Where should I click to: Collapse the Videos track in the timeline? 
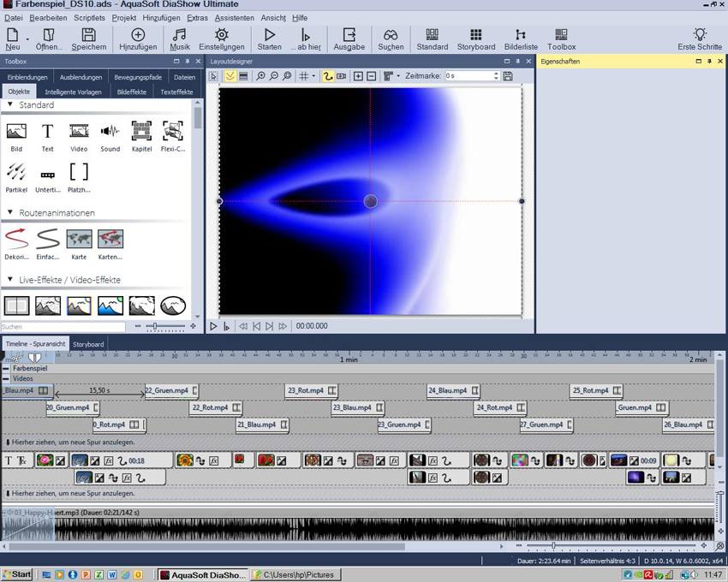[x=6, y=378]
